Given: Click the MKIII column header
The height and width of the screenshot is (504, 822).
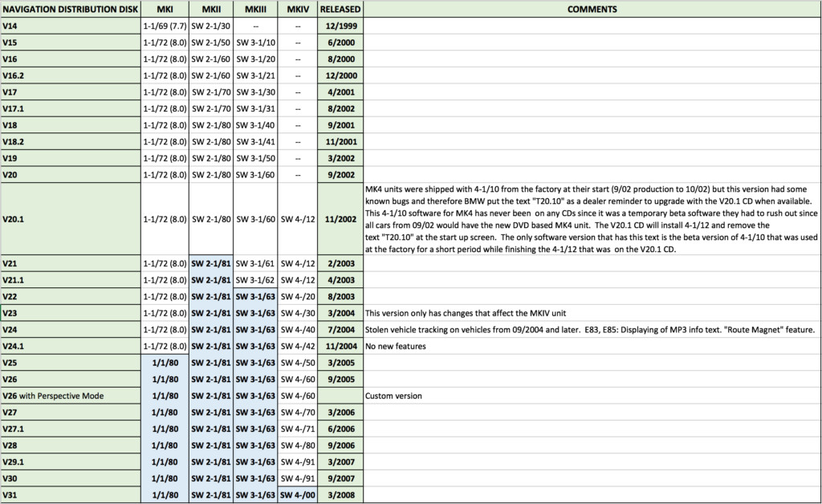Looking at the screenshot, I should click(x=255, y=9).
